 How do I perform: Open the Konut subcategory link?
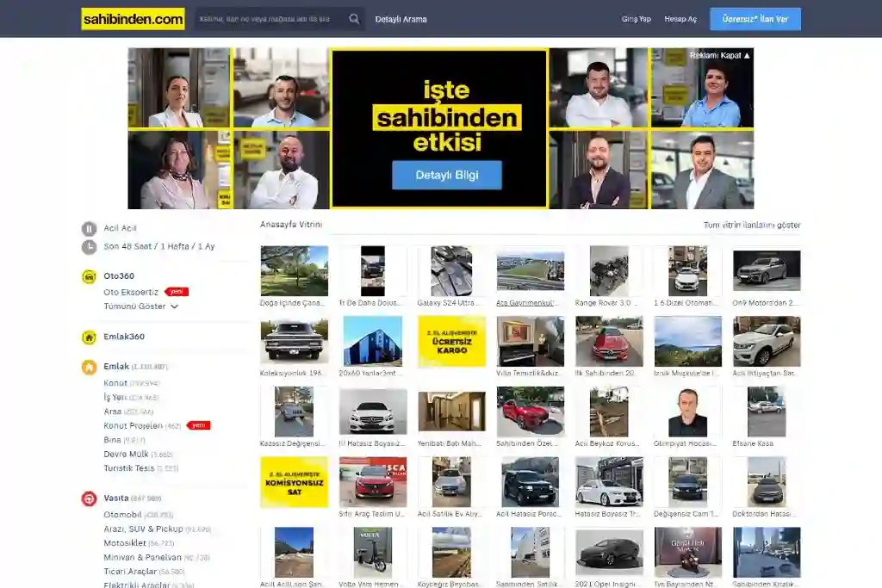tap(115, 383)
